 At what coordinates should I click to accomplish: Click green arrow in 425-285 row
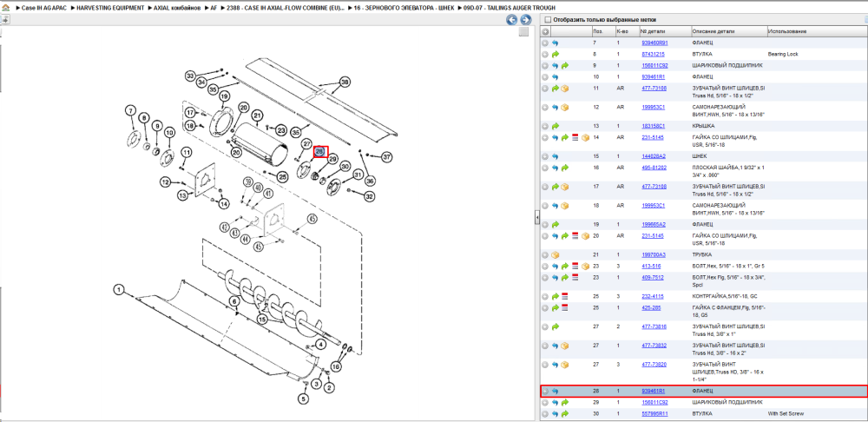(x=556, y=307)
